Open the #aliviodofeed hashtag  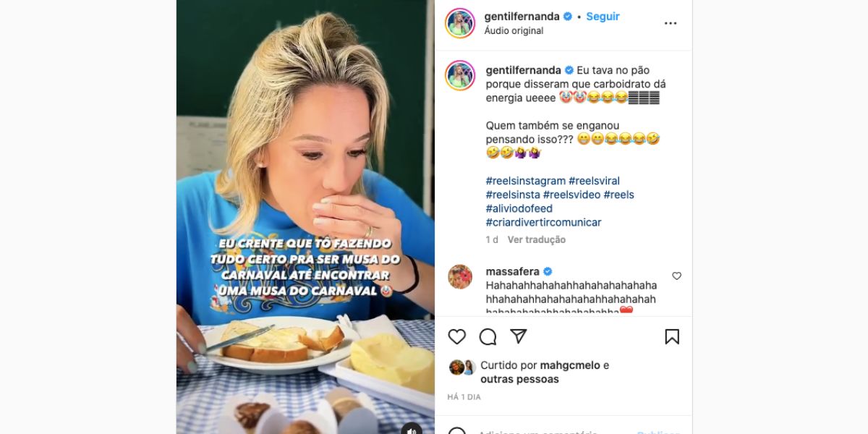(x=519, y=208)
